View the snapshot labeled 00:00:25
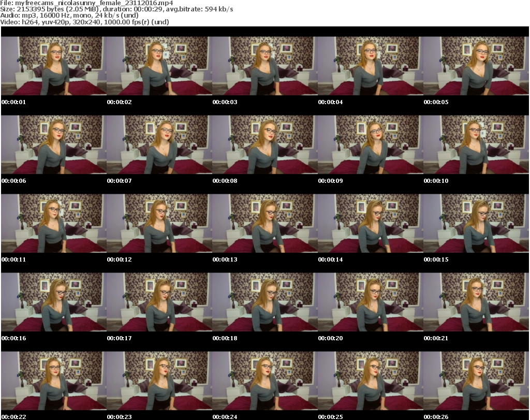Screen dimensions: 530x420 pos(371,381)
